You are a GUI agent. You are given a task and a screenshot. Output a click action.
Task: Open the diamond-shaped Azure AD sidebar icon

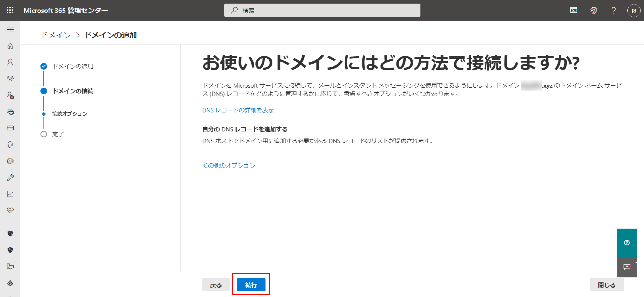(x=10, y=283)
